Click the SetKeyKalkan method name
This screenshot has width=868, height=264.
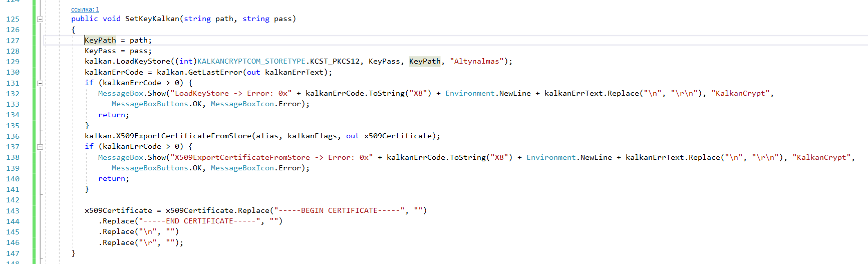pyautogui.click(x=152, y=19)
